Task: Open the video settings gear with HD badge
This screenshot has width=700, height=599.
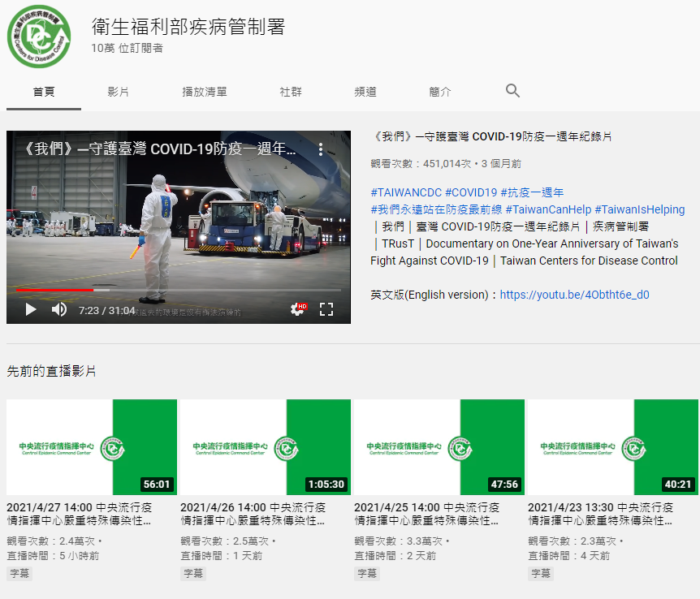Action: tap(298, 309)
